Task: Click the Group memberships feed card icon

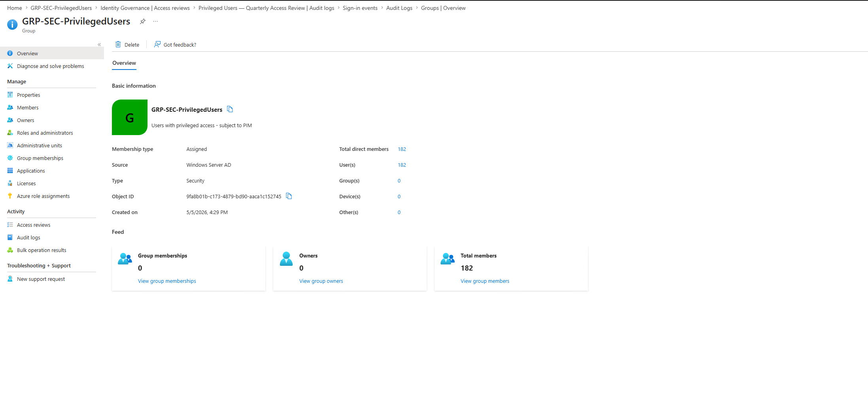Action: coord(125,259)
